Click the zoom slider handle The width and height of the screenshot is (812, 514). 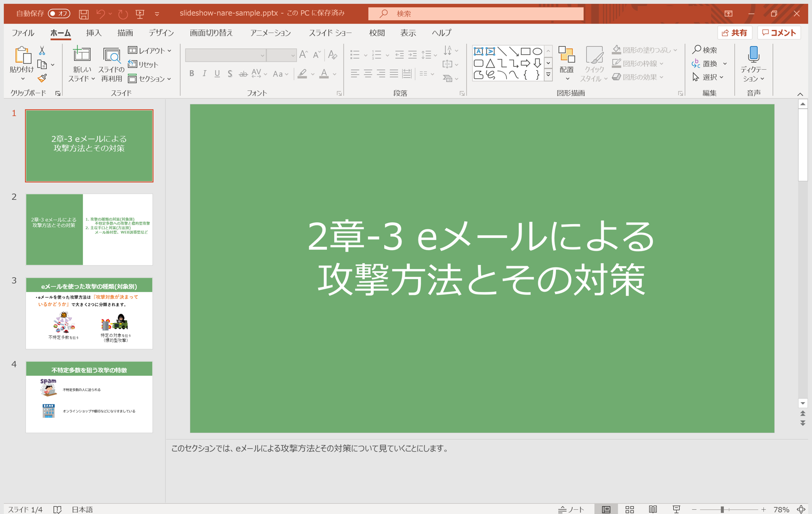click(722, 509)
